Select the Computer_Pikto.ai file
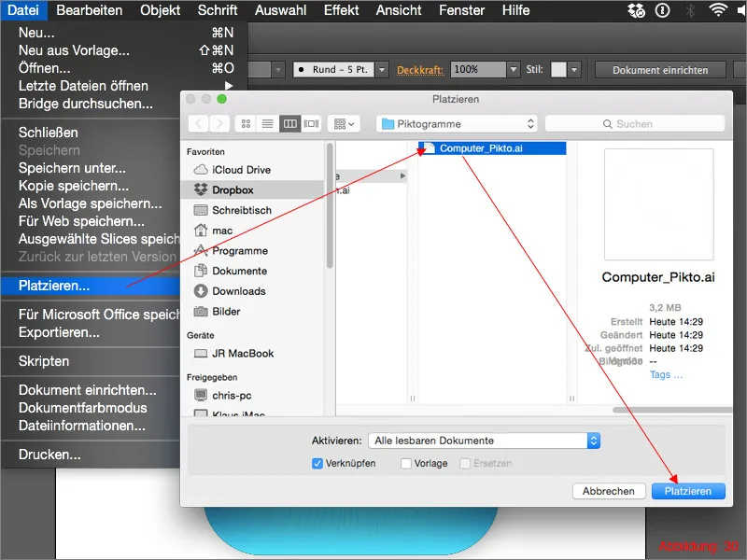Image resolution: width=747 pixels, height=560 pixels. click(x=492, y=148)
